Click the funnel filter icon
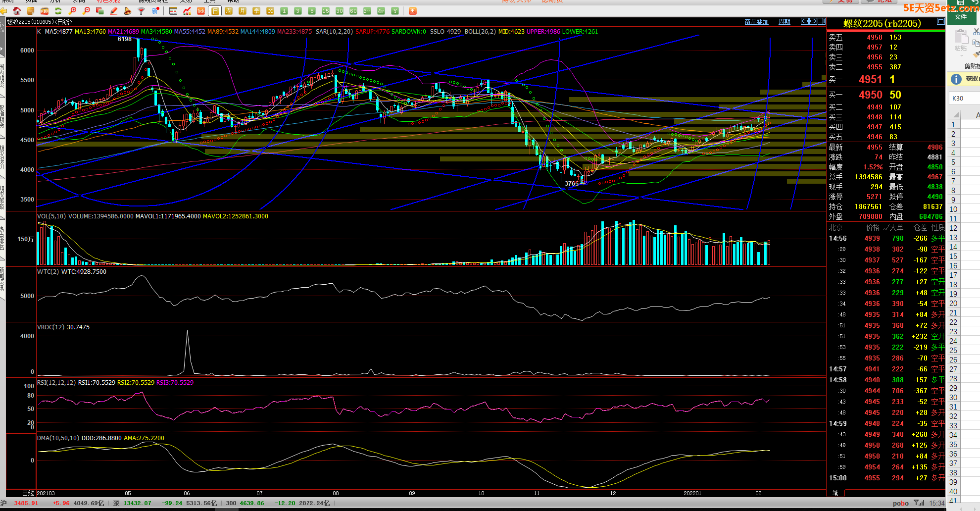Image resolution: width=980 pixels, height=511 pixels. pos(142,11)
